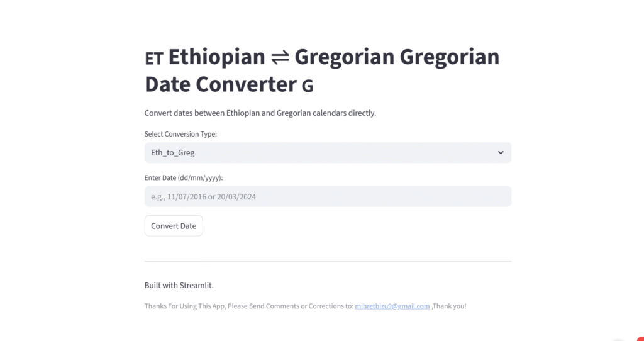Click the description line about converting dates
Screen dimensions: 644x341
(x=260, y=113)
